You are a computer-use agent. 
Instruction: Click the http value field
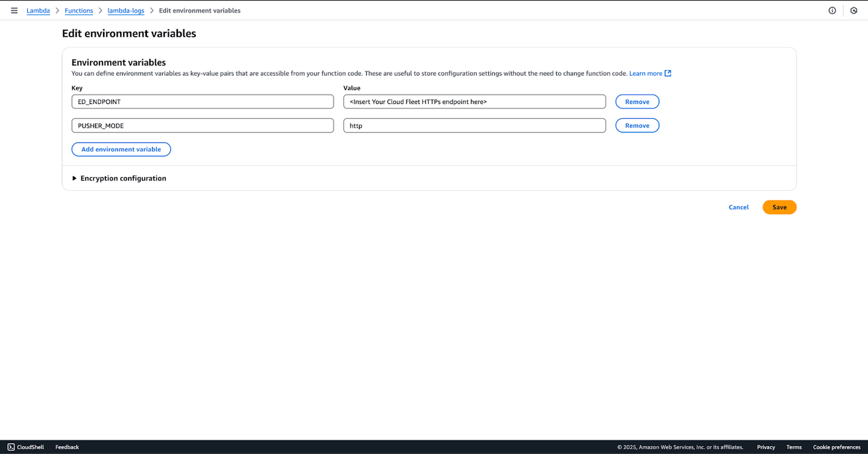point(474,125)
